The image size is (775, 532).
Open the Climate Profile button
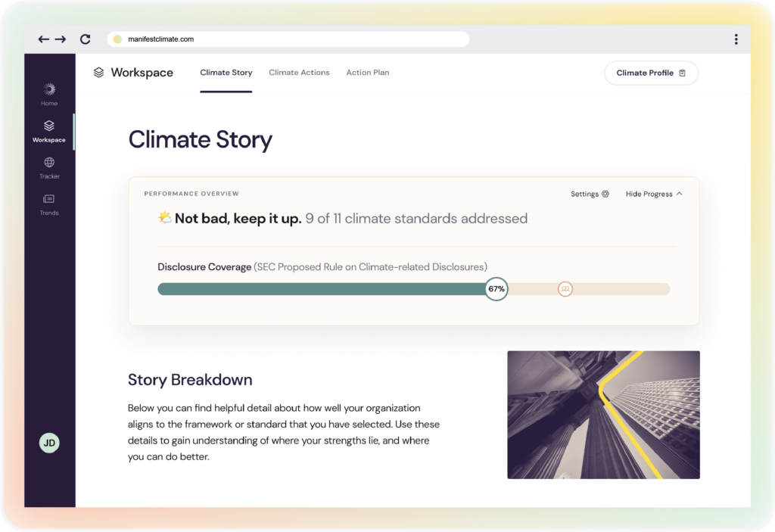[651, 73]
